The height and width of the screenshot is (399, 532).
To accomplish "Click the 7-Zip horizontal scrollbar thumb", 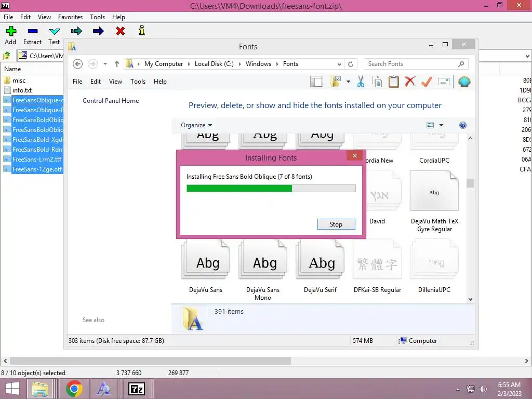I will (150, 361).
